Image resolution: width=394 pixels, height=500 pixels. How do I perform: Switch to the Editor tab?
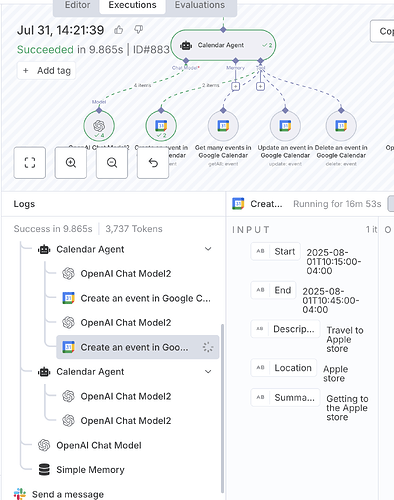point(77,5)
